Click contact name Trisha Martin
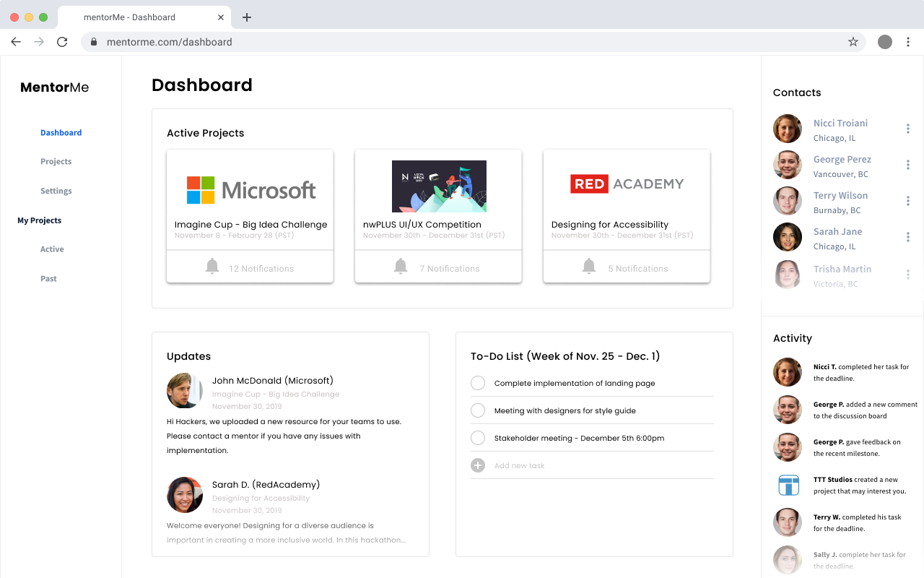 pos(842,269)
